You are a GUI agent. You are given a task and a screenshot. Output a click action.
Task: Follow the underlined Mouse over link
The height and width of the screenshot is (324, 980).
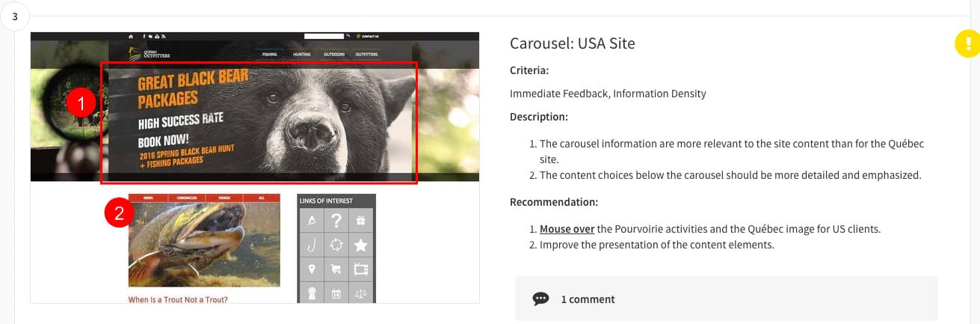tap(567, 229)
